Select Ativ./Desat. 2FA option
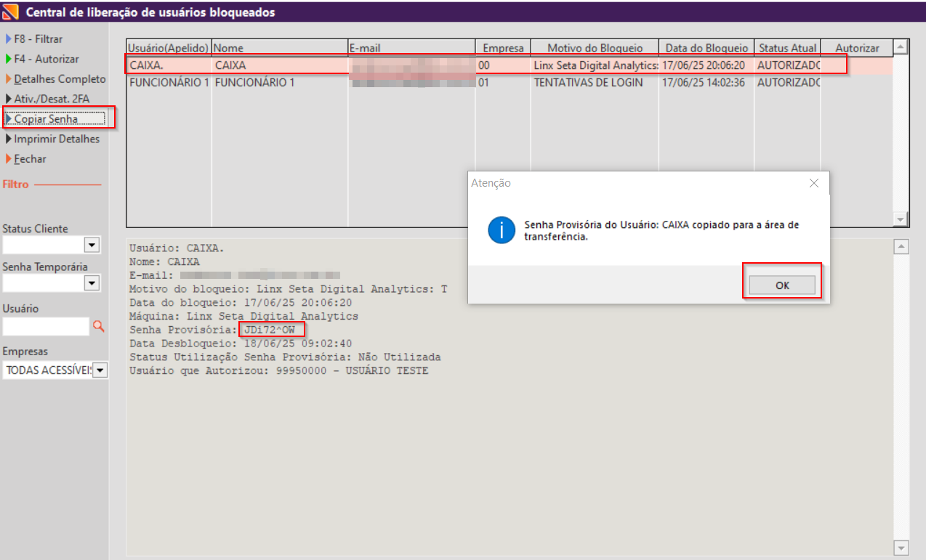 pyautogui.click(x=47, y=98)
